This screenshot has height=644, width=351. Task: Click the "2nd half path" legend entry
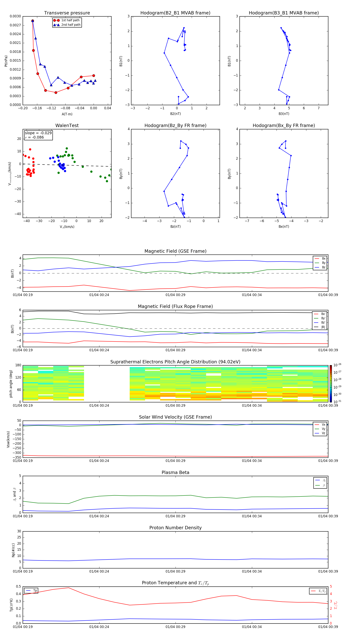[x=67, y=25]
